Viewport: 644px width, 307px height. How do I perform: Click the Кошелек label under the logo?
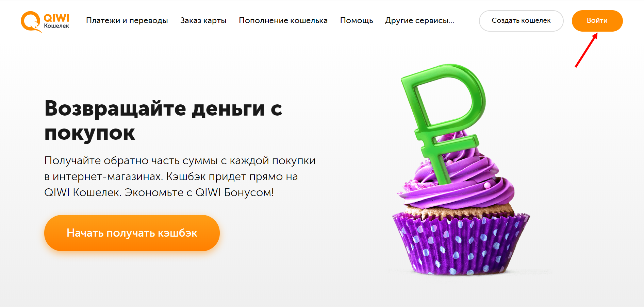tap(56, 26)
